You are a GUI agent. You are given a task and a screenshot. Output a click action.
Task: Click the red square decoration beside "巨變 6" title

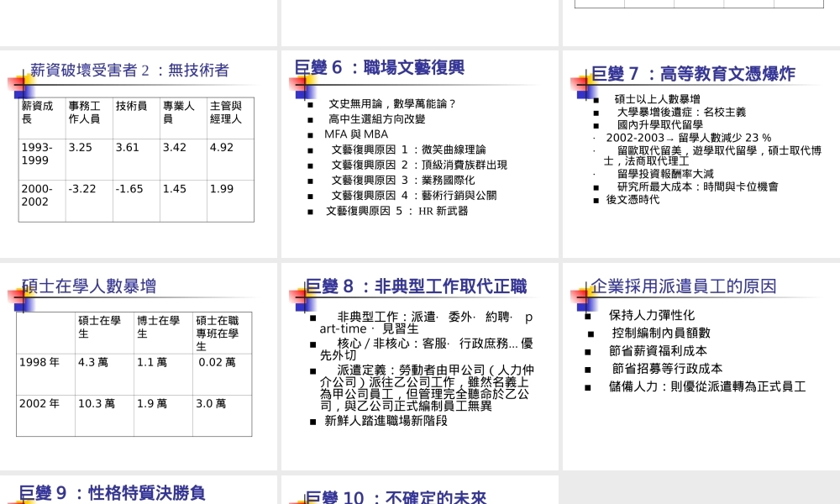(x=296, y=84)
